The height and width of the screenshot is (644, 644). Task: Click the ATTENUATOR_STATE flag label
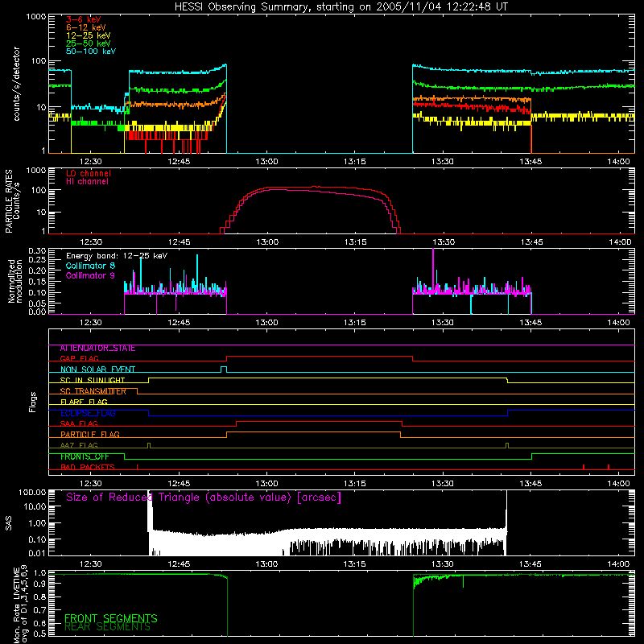97,349
